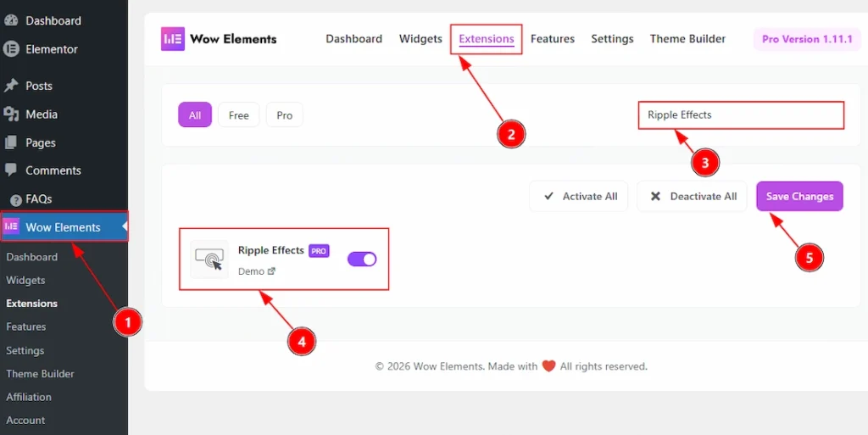Click the Pro Version 1.11.1 badge
The height and width of the screenshot is (435, 868).
(807, 39)
